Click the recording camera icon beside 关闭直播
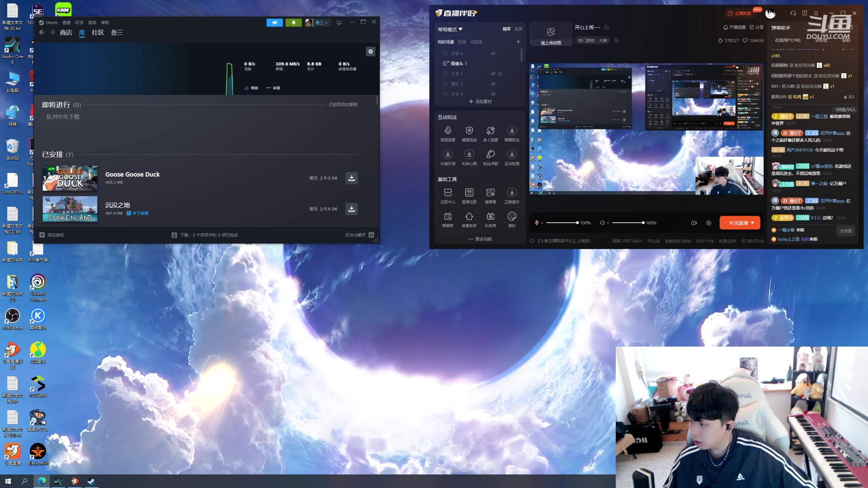This screenshot has width=868, height=488. 694,223
